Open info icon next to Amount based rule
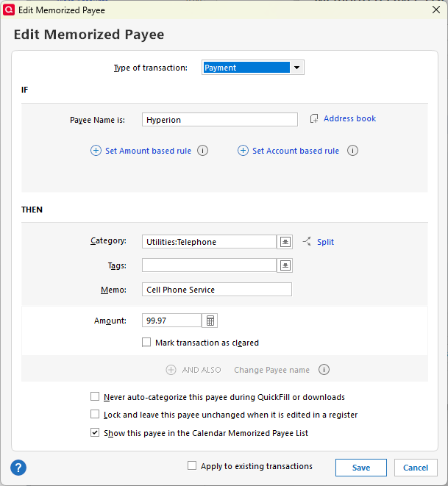The height and width of the screenshot is (486, 448). pos(203,151)
